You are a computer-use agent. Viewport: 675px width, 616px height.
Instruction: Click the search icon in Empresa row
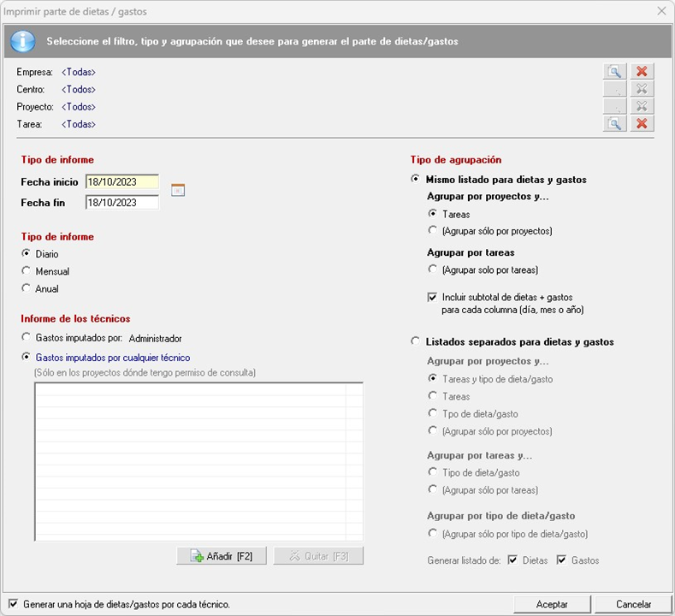(x=613, y=72)
